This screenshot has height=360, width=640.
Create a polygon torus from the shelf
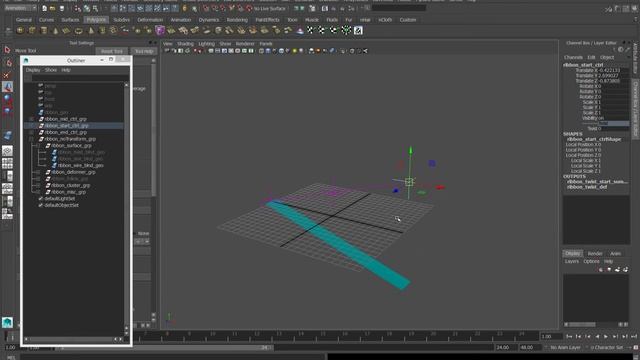click(79, 31)
